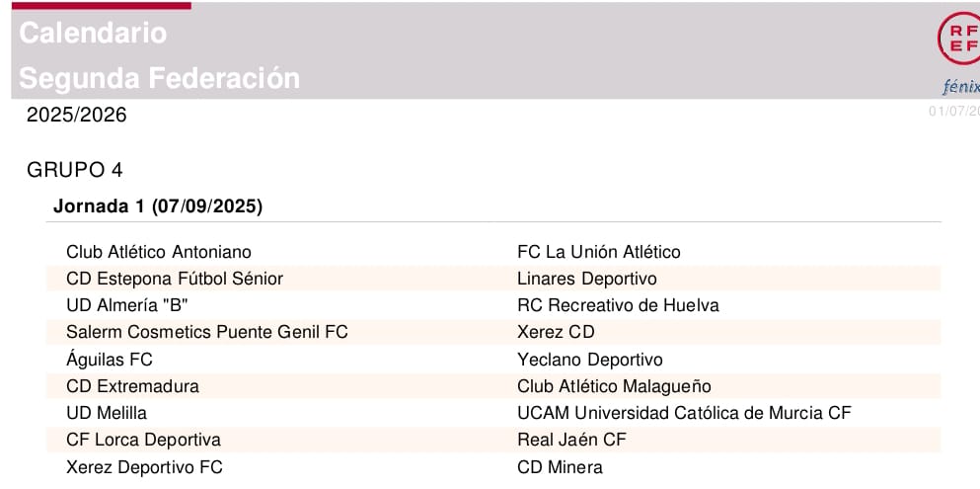
Task: Select the Calendario header title
Action: click(93, 33)
